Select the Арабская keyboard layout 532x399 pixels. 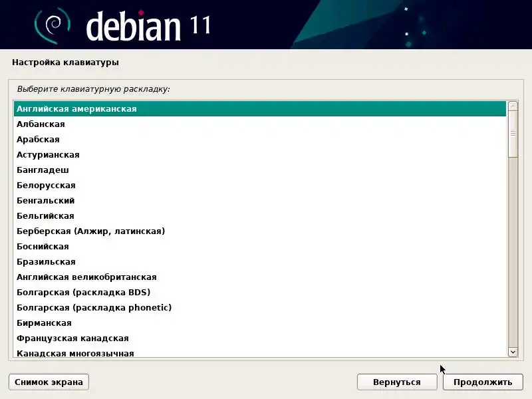click(x=260, y=140)
